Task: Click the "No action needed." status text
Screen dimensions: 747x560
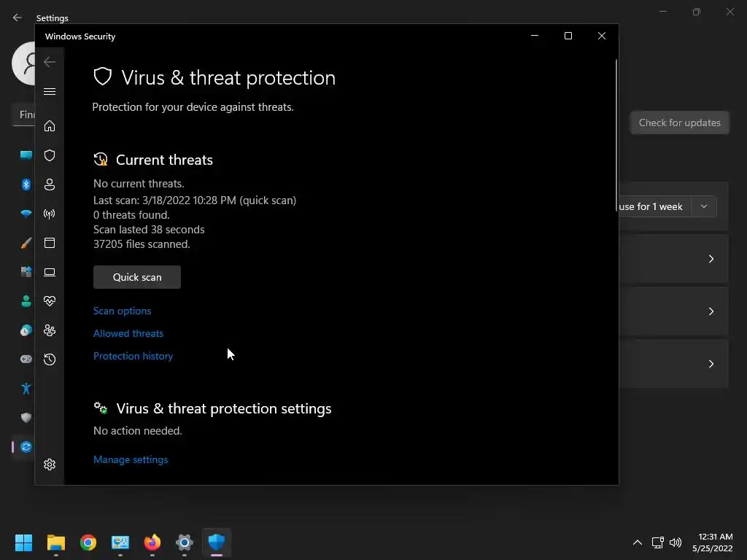Action: click(138, 431)
